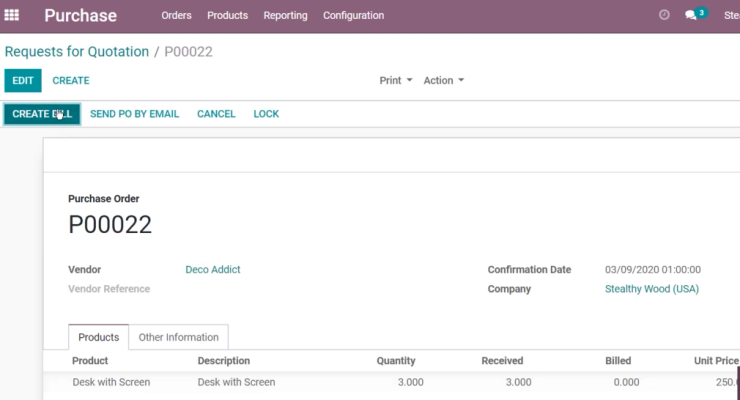Open the Reporting menu
Image resolution: width=740 pixels, height=400 pixels.
[x=286, y=15]
